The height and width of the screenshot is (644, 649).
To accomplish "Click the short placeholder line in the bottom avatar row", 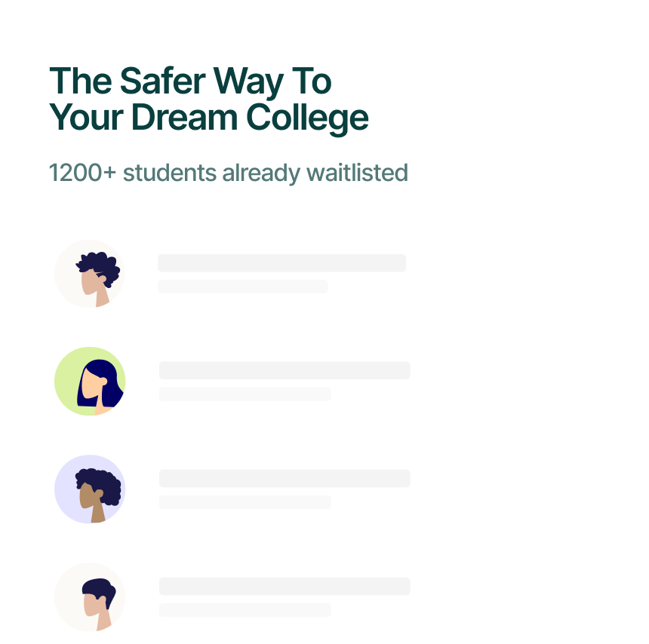I will tap(245, 609).
